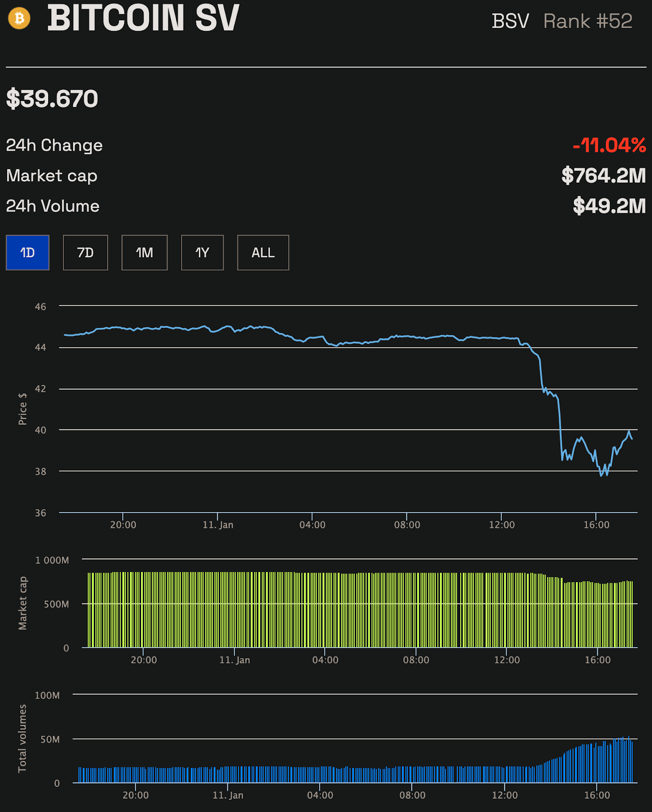Click the Rank #52 label

click(588, 21)
